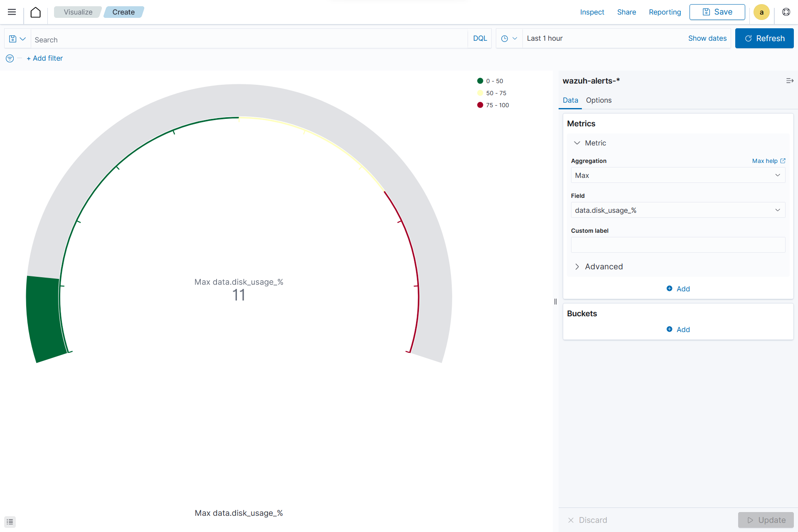Go to the home icon
The width and height of the screenshot is (798, 532).
[36, 12]
